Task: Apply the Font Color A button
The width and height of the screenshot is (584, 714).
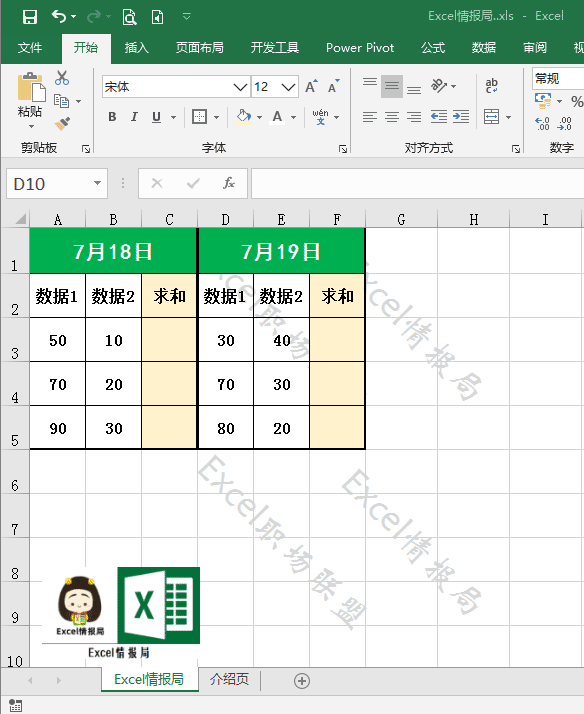Action: (x=277, y=117)
